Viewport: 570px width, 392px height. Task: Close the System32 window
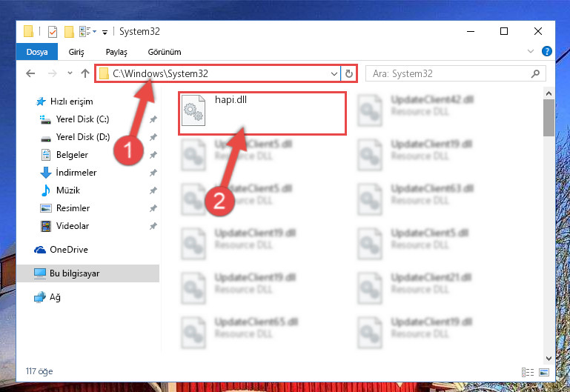coord(538,32)
